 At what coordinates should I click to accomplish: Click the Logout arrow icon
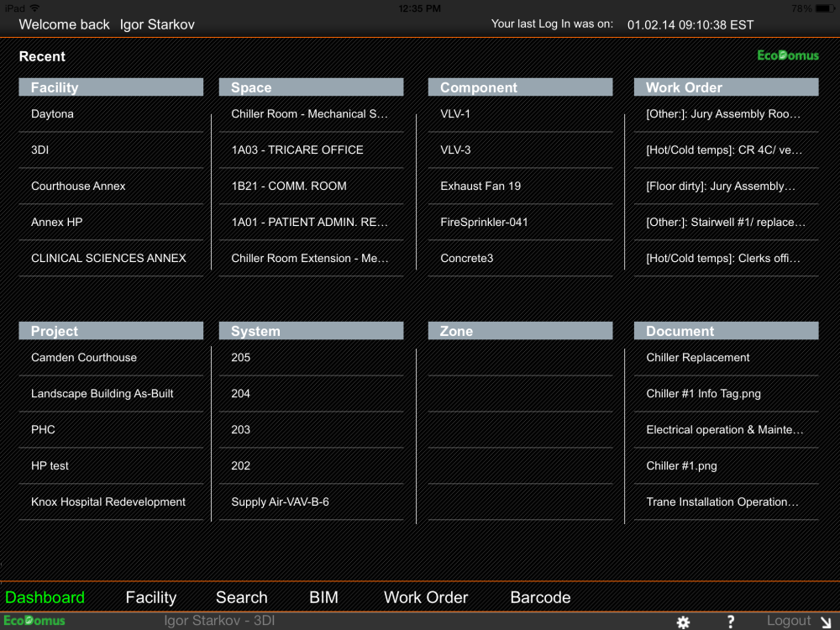tap(826, 622)
